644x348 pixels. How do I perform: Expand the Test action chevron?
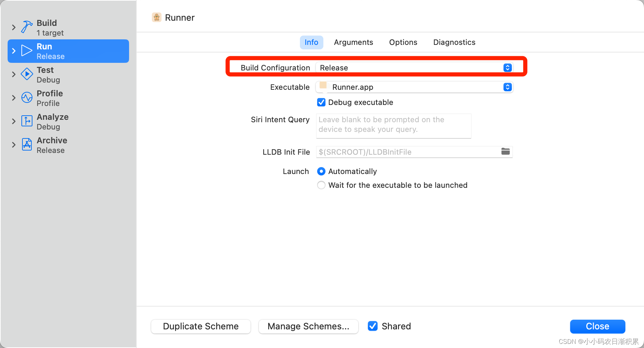[14, 74]
